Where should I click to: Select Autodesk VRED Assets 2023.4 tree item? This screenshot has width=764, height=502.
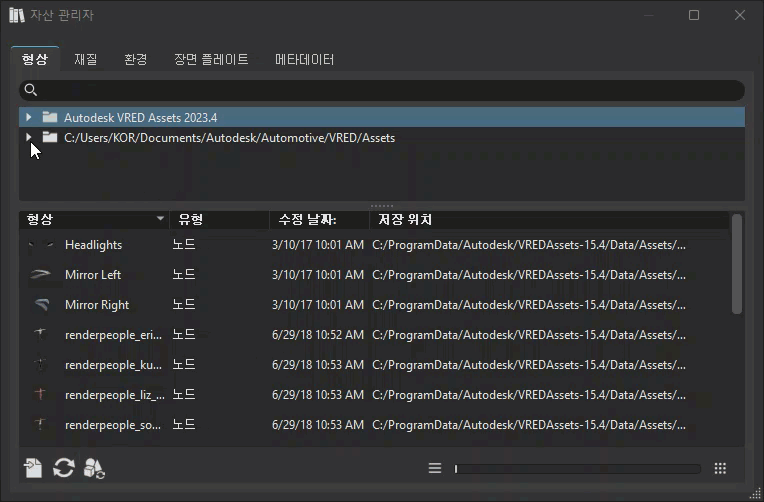pyautogui.click(x=382, y=117)
